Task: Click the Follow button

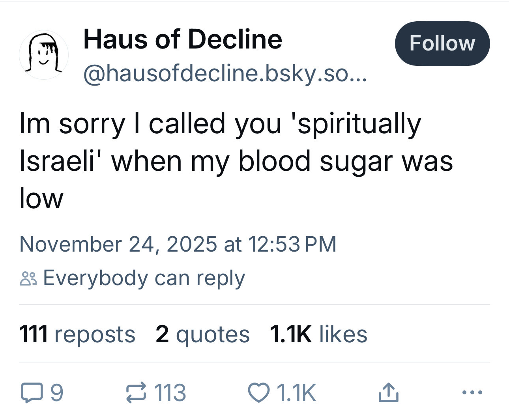Action: tap(442, 43)
